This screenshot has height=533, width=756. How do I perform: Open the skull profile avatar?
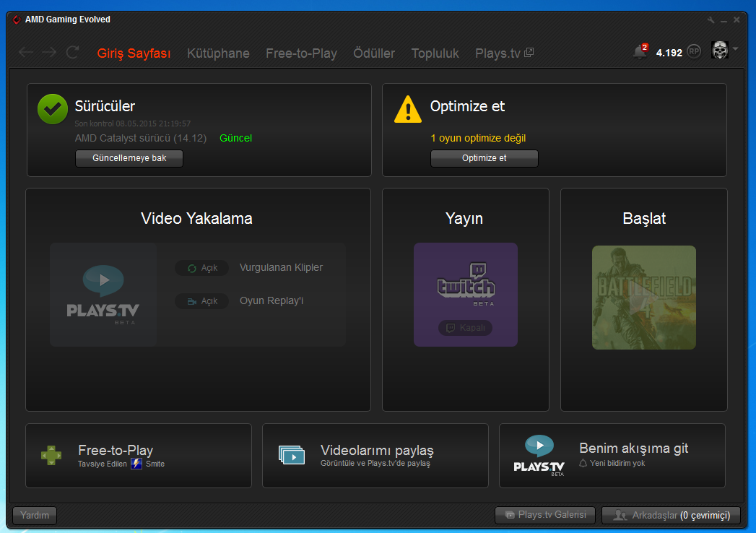tap(720, 50)
